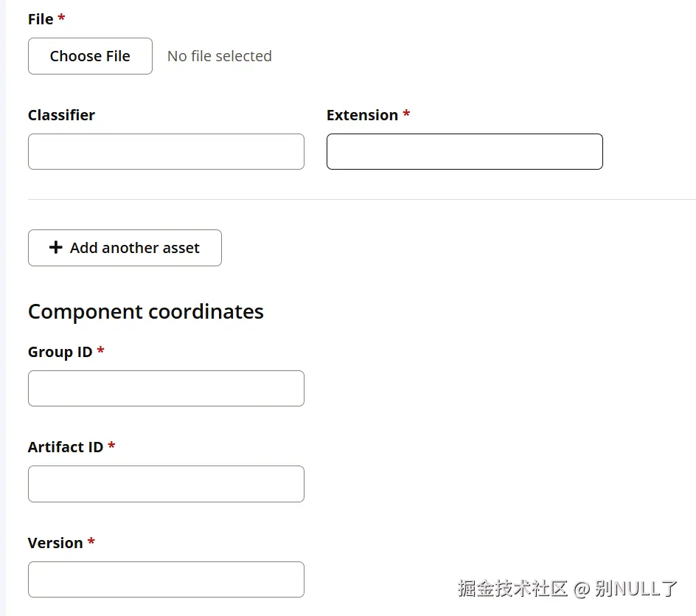Click into the Group ID input
Screen dimensions: 696x616
(166, 388)
